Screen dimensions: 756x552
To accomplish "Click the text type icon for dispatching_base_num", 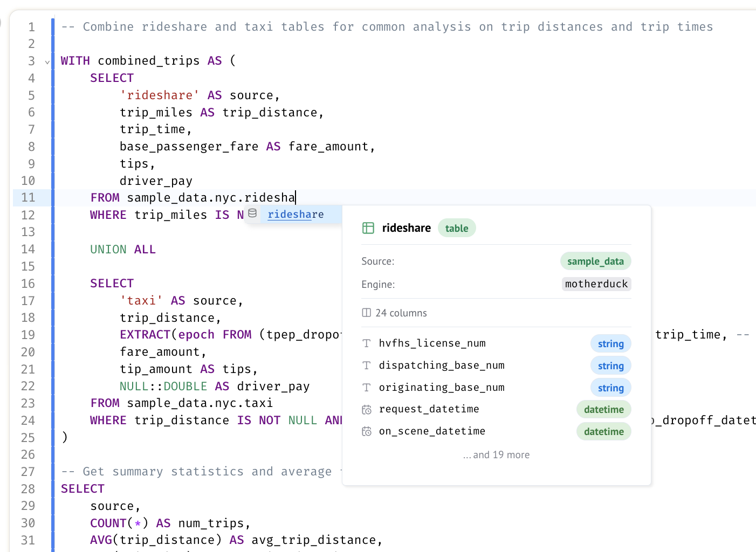I will (x=367, y=365).
